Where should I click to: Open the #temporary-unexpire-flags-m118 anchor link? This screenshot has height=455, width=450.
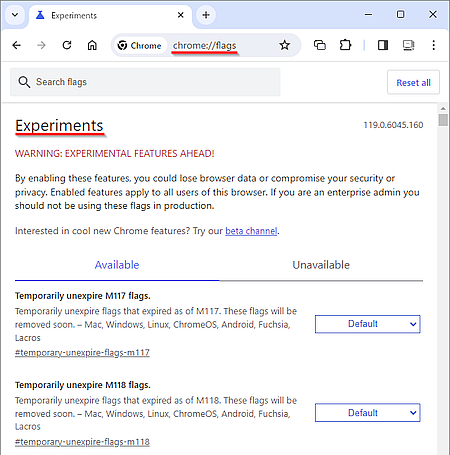[82, 442]
